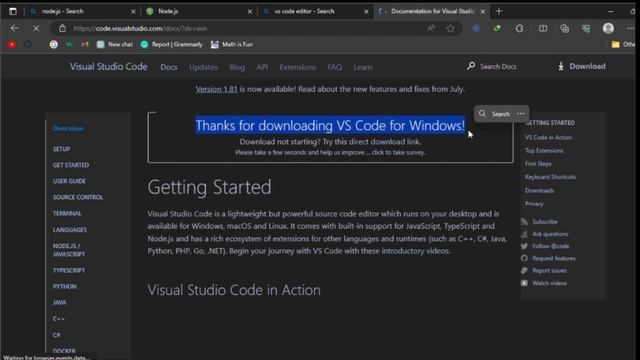
Task: Click the site lock icon
Action: pos(62,28)
